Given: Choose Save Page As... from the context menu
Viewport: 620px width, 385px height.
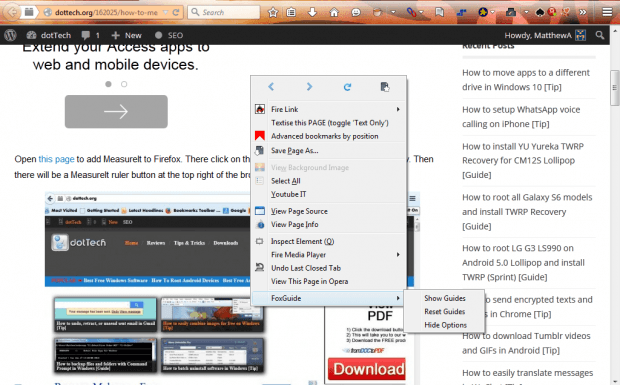Looking at the screenshot, I should tap(329, 150).
